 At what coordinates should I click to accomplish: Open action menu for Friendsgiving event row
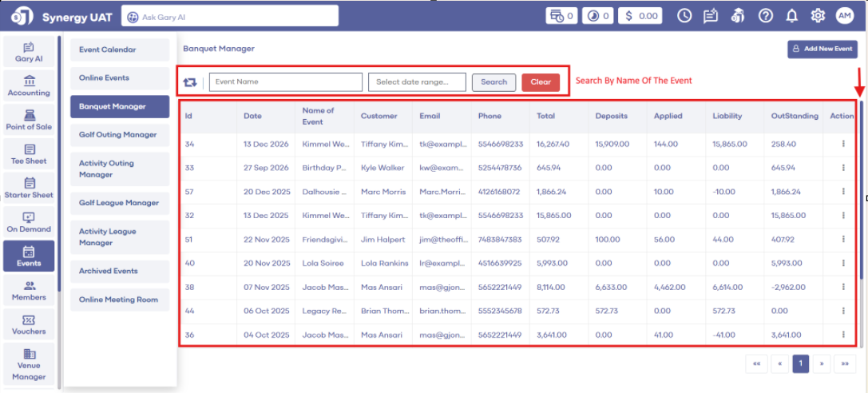pyautogui.click(x=842, y=239)
